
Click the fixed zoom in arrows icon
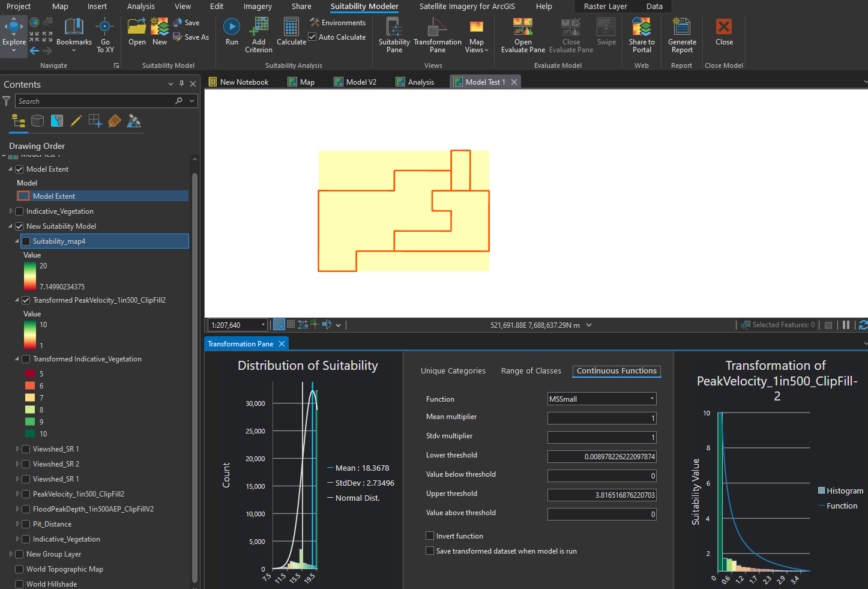coord(34,37)
